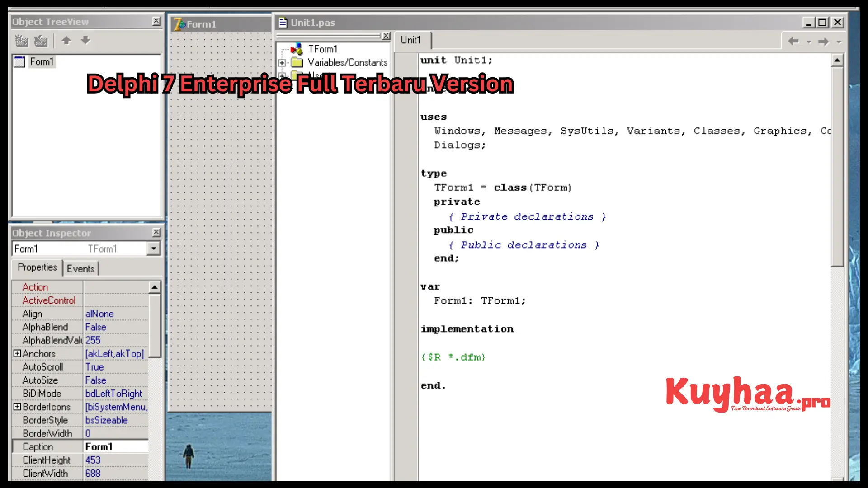Expand the BorderIcons property in Object Inspector

point(17,406)
